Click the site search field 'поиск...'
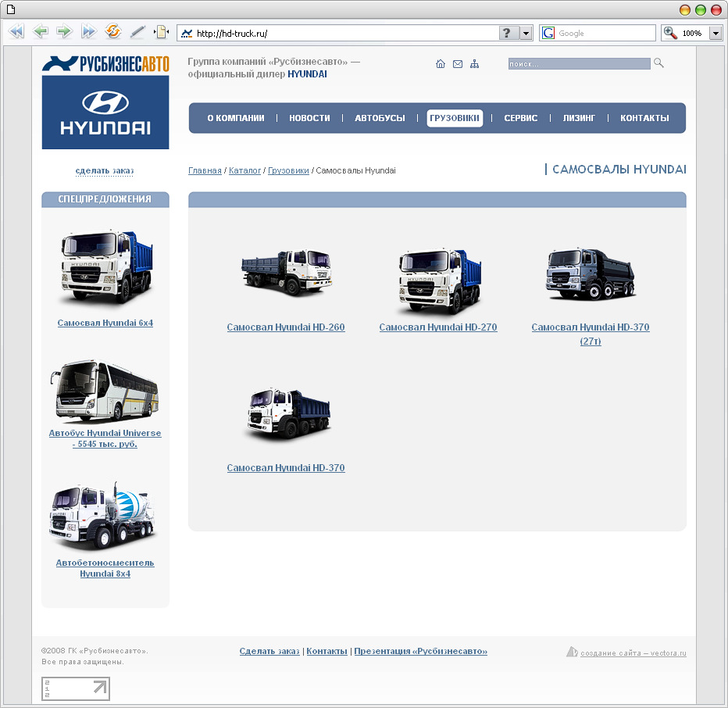Viewport: 728px width, 708px height. pyautogui.click(x=579, y=63)
